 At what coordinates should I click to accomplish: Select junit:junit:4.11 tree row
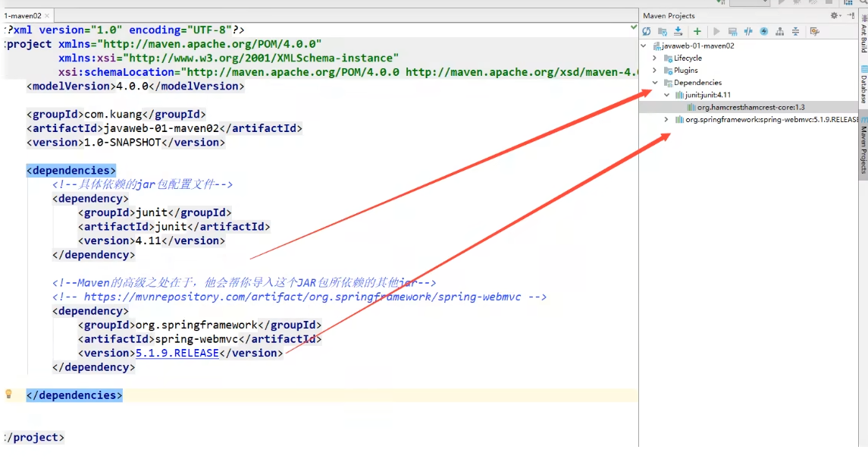708,95
